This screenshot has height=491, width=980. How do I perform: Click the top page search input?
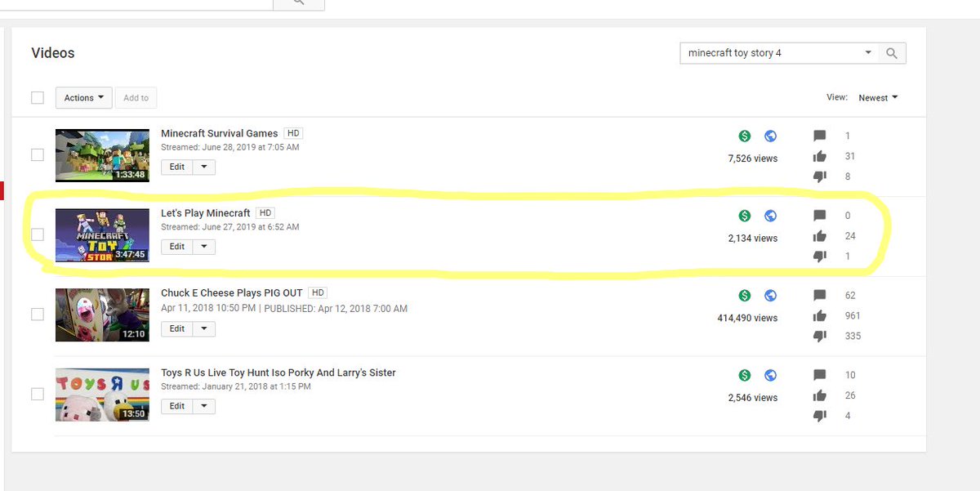coord(136,3)
